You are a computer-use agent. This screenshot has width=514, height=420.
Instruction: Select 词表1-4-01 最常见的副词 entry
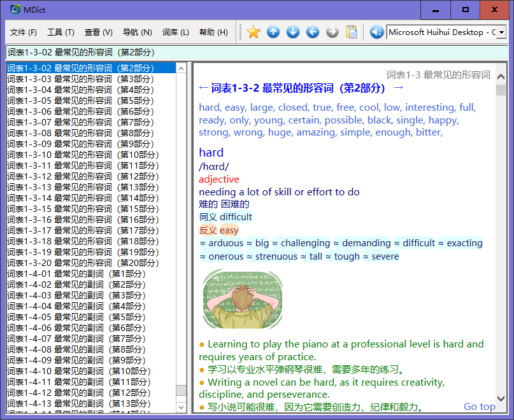tap(76, 274)
